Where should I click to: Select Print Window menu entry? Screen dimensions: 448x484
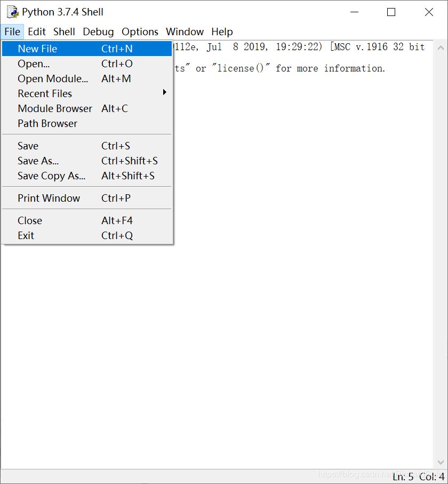(87, 198)
